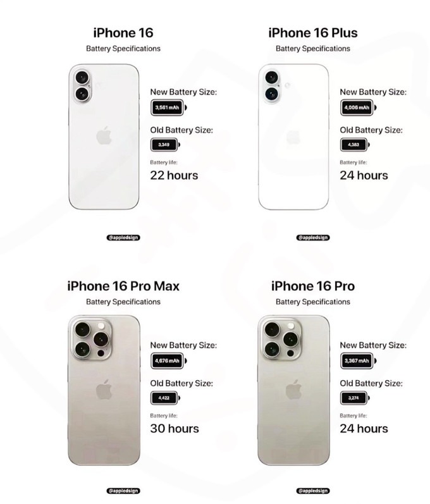430x504 pixels.
Task: Click the iPhone 16 Plus phone image
Action: click(294, 137)
